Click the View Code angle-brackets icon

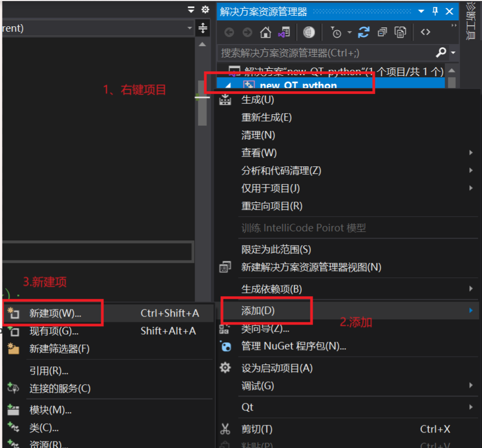tap(425, 32)
